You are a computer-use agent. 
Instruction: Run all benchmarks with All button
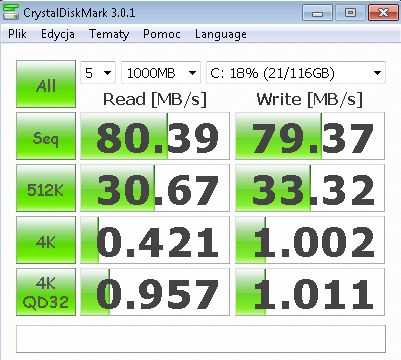46,84
